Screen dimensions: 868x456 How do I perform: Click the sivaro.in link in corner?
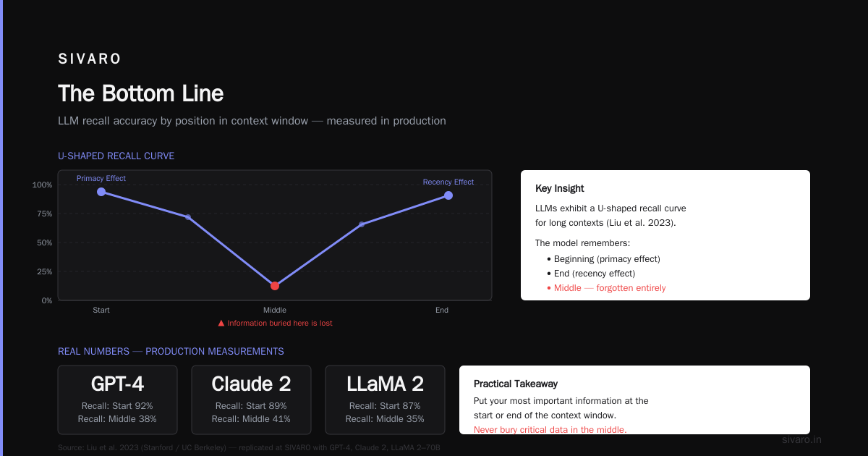point(802,439)
